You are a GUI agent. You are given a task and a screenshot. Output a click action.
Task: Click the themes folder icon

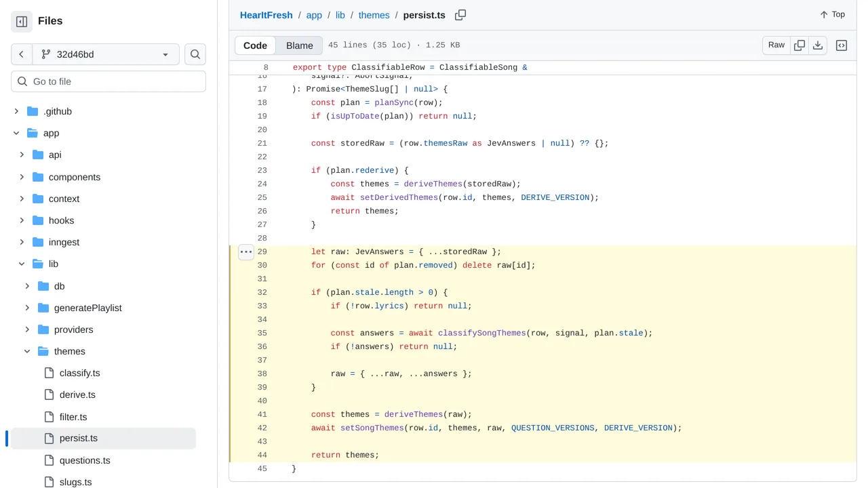[43, 351]
